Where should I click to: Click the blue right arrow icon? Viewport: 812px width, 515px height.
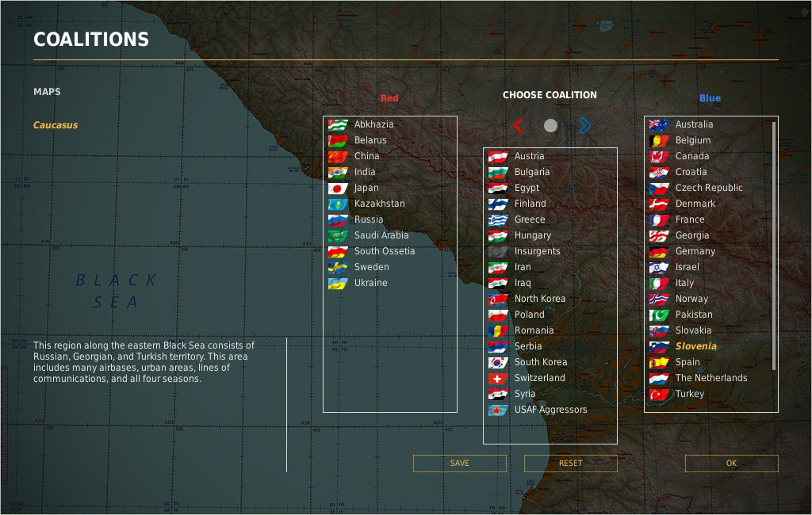click(584, 125)
